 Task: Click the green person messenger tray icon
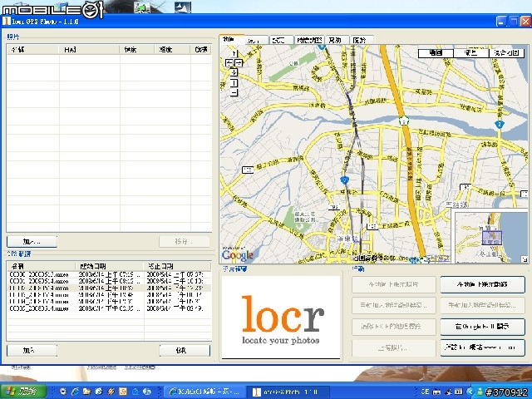pos(480,392)
